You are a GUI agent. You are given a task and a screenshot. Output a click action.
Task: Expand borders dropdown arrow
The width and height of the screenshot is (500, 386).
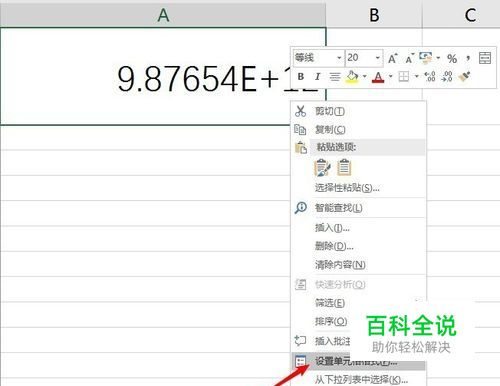[x=416, y=77]
